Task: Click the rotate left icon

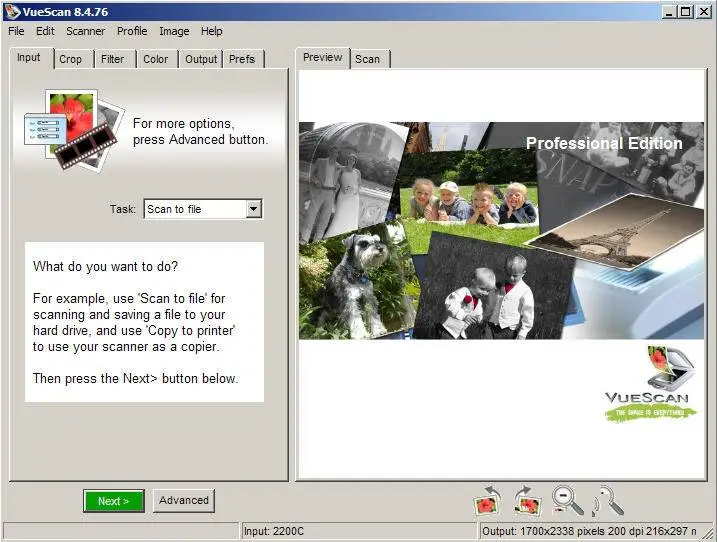Action: 487,500
